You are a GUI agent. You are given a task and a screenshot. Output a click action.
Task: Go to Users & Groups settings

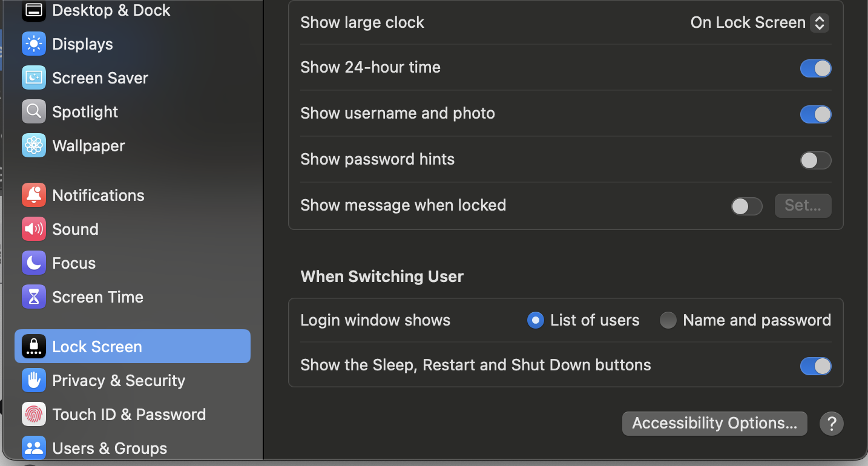pyautogui.click(x=110, y=448)
